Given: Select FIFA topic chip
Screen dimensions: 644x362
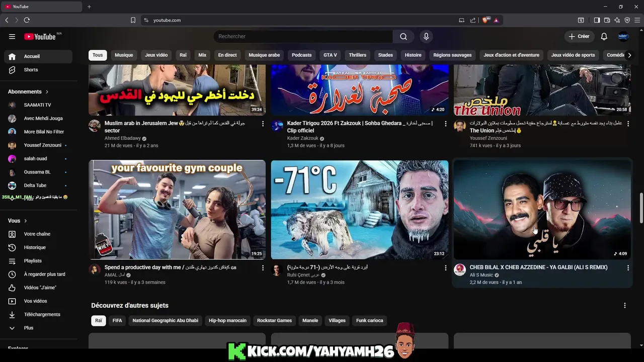Looking at the screenshot, I should (x=117, y=321).
